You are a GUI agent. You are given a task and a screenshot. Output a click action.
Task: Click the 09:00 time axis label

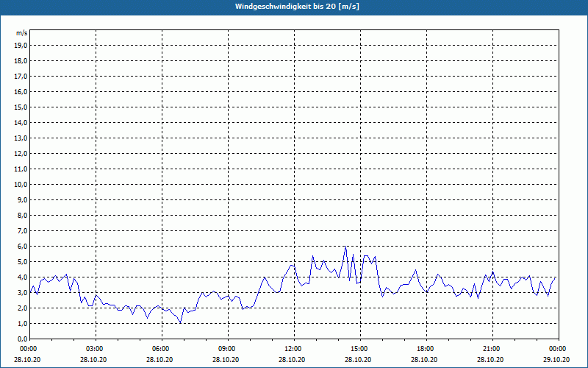click(228, 349)
